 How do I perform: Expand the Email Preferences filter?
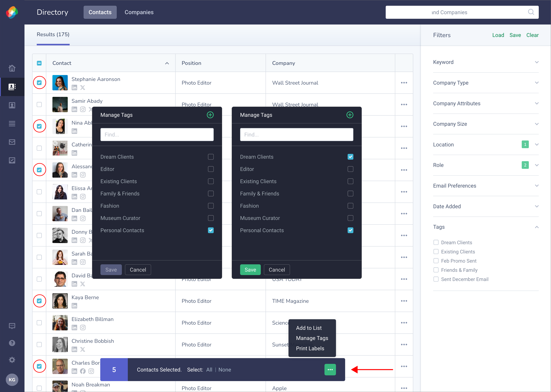tap(486, 186)
